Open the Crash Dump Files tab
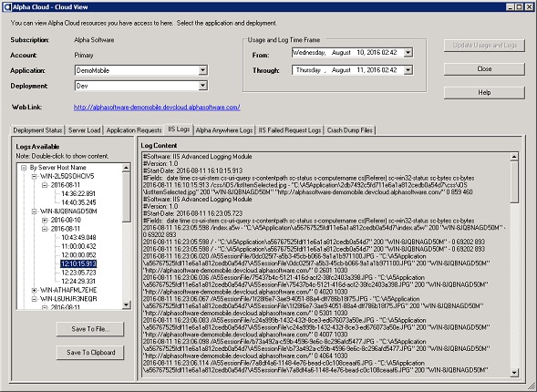Image resolution: width=537 pixels, height=392 pixels. [350, 130]
